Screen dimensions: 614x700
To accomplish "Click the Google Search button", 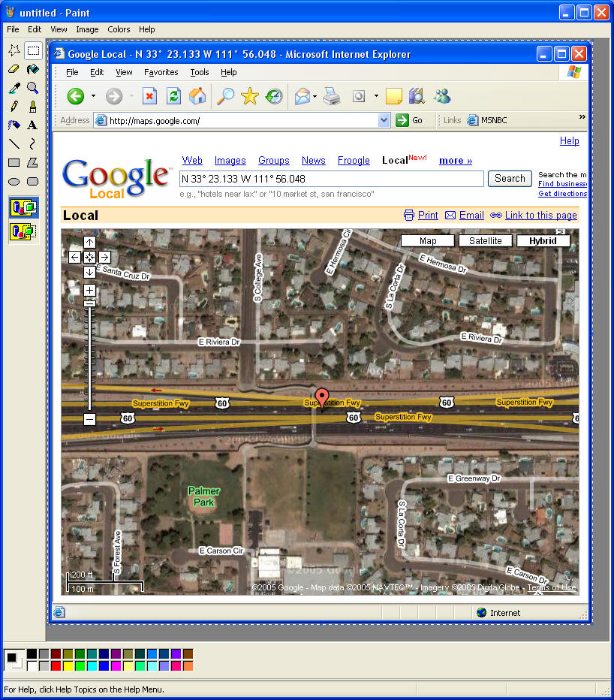I will point(510,179).
